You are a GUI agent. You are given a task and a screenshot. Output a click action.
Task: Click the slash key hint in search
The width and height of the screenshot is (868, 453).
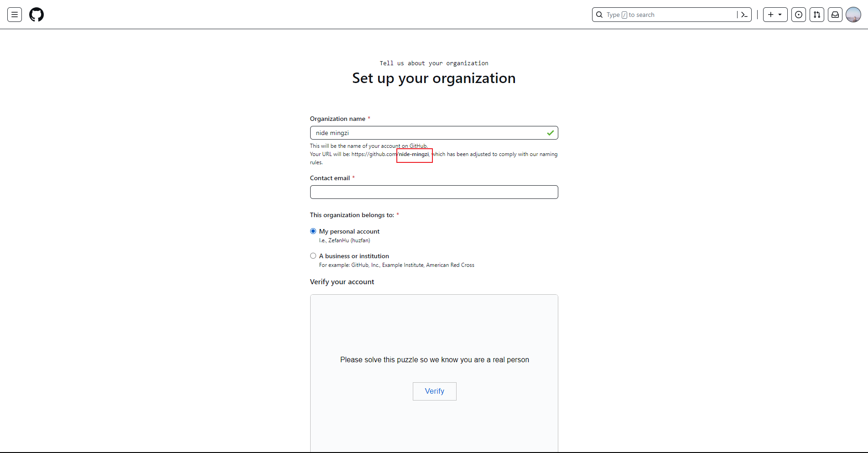(624, 15)
